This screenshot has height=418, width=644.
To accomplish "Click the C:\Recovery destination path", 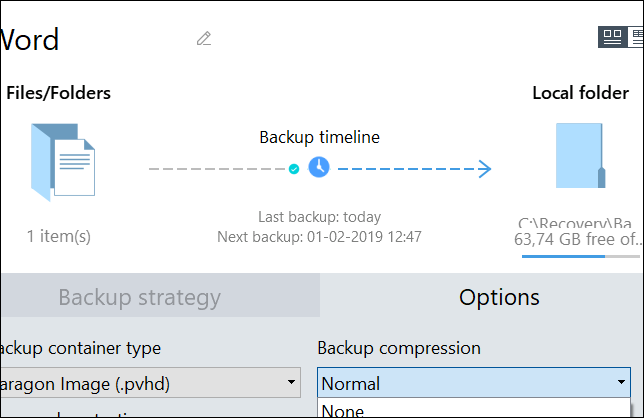I will point(580,223).
